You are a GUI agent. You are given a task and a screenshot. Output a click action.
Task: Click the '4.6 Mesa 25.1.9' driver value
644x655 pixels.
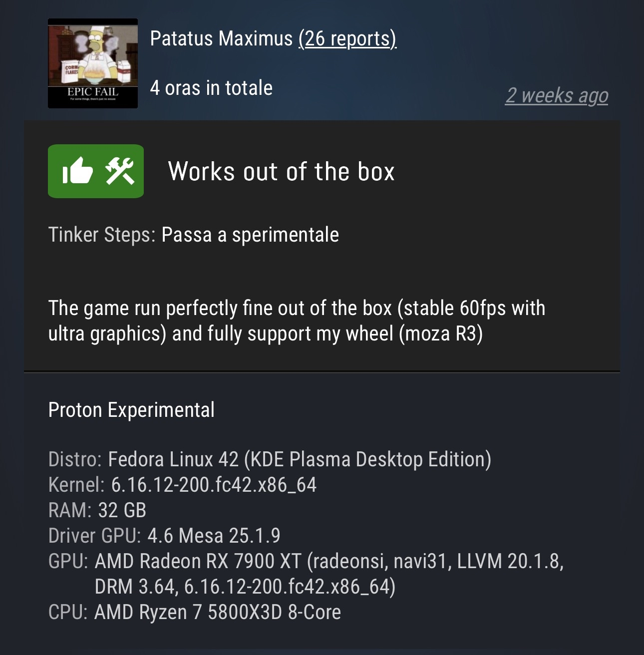click(x=214, y=536)
